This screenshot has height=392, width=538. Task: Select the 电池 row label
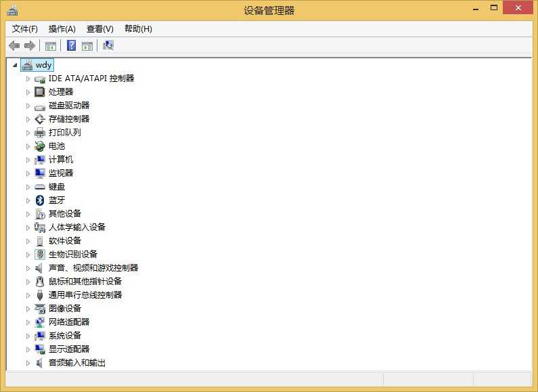click(x=57, y=146)
